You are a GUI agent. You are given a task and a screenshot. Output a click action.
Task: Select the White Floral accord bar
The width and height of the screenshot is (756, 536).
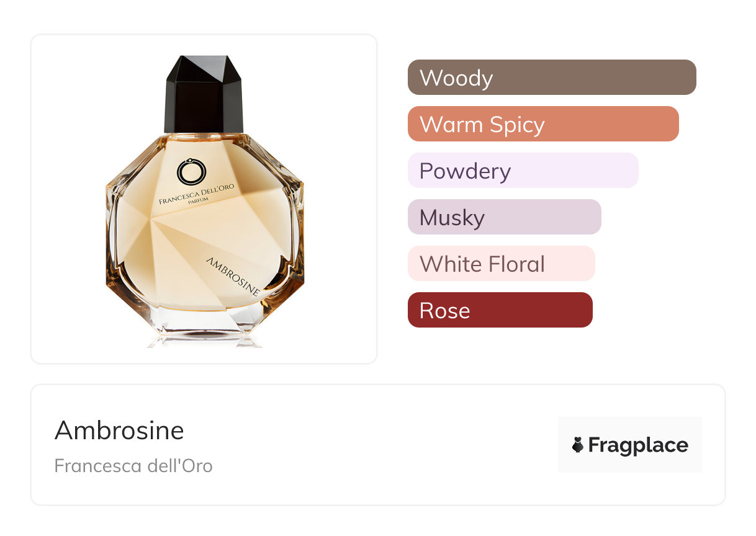[x=502, y=264]
